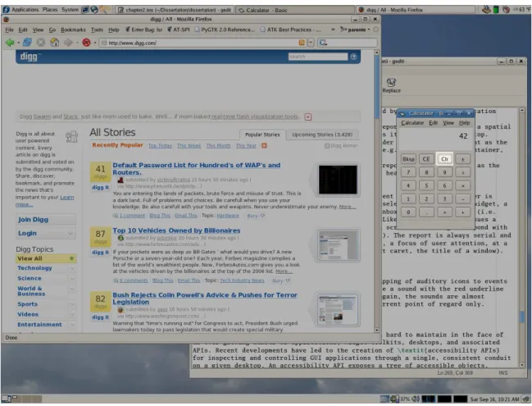Switch to Calculator - Basic taskbar item
The height and width of the screenshot is (406, 532).
click(294, 10)
